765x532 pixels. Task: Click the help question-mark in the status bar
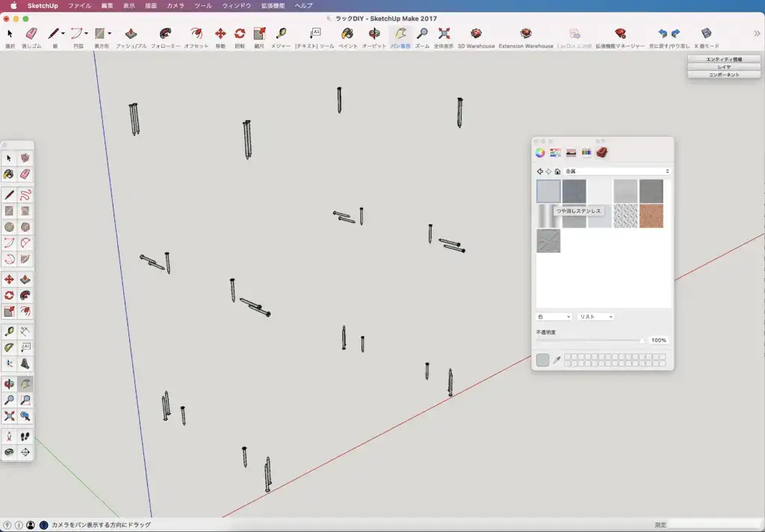43,525
